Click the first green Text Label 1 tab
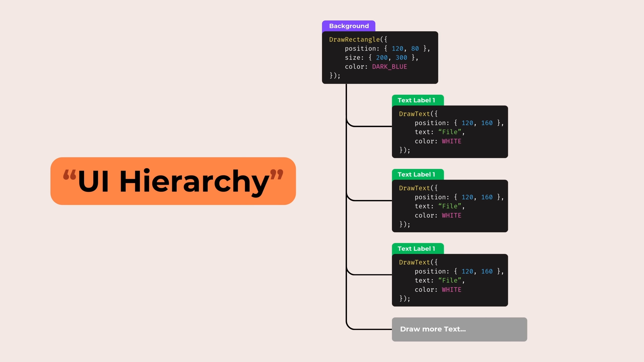Viewport: 644px width, 362px height. [418, 100]
